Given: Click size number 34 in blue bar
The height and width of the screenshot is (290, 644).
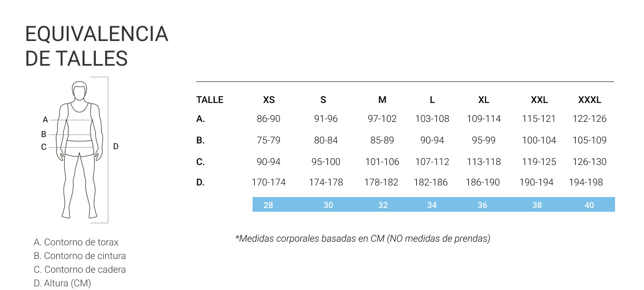Looking at the screenshot, I should coord(432,205).
